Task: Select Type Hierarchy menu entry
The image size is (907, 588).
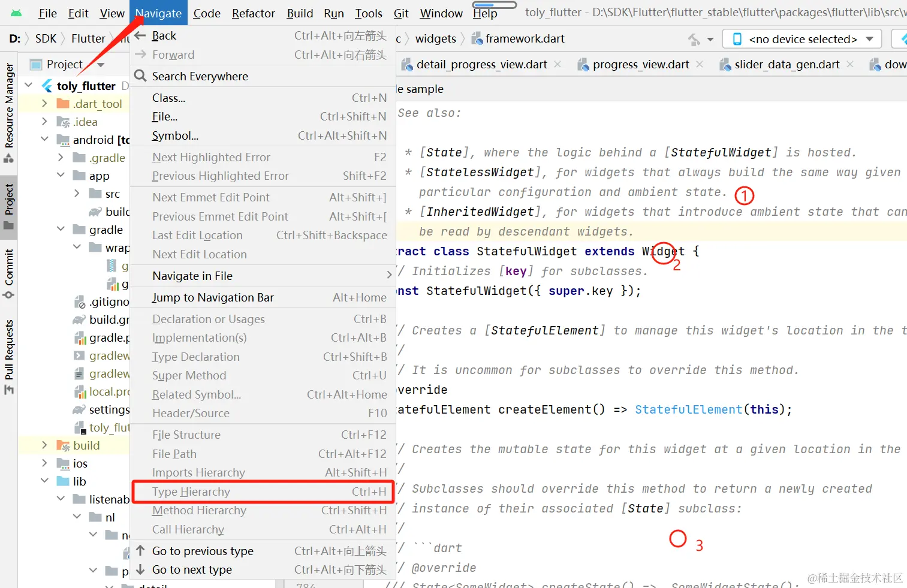Action: 263,491
